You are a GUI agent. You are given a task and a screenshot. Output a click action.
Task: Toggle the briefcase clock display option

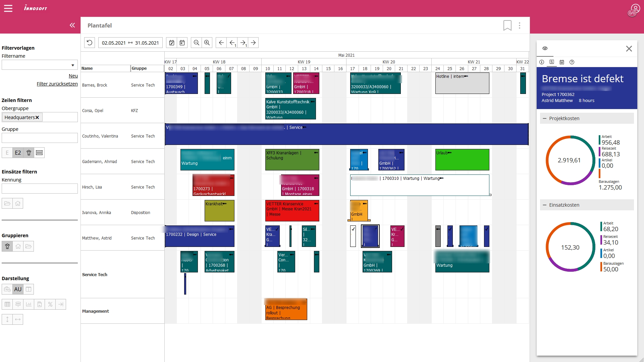7,289
